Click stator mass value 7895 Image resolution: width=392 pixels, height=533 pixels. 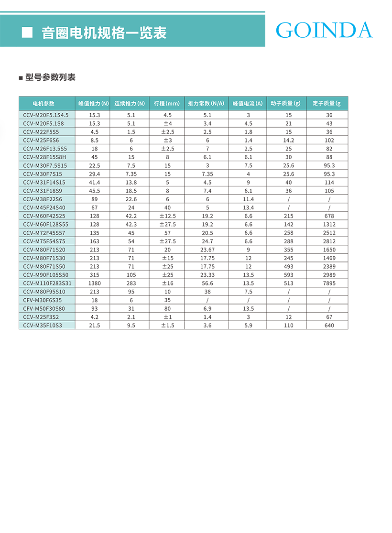pos(329,283)
